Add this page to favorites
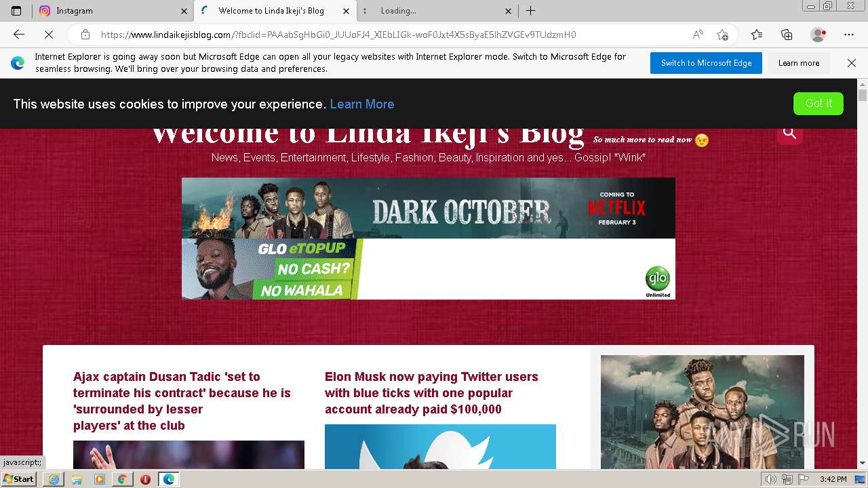The image size is (868, 488). 723,35
